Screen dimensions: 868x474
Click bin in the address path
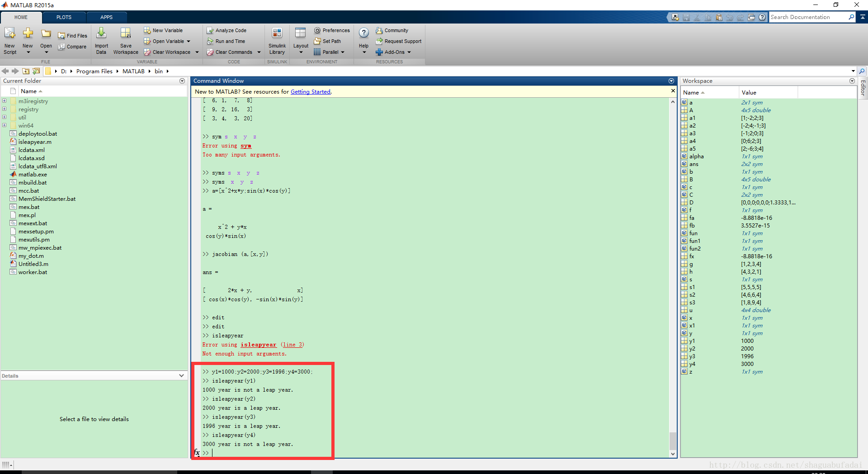click(x=159, y=71)
